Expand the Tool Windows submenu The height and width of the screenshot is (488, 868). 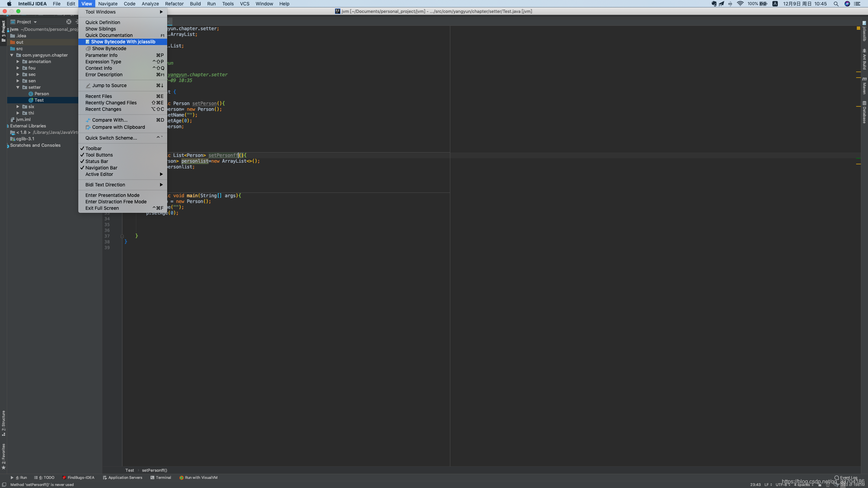(122, 12)
